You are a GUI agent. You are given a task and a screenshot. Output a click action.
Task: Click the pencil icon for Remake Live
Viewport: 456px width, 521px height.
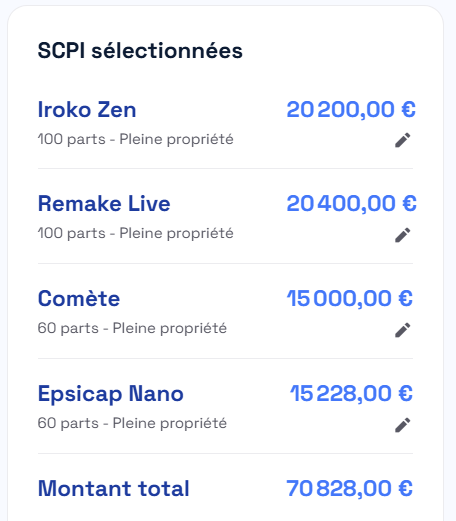403,235
